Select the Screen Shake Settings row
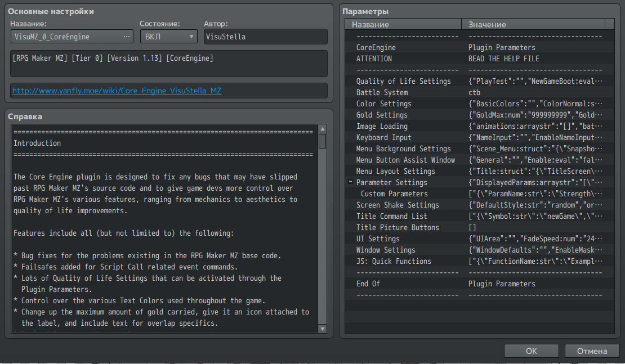625x364 pixels. pos(480,205)
